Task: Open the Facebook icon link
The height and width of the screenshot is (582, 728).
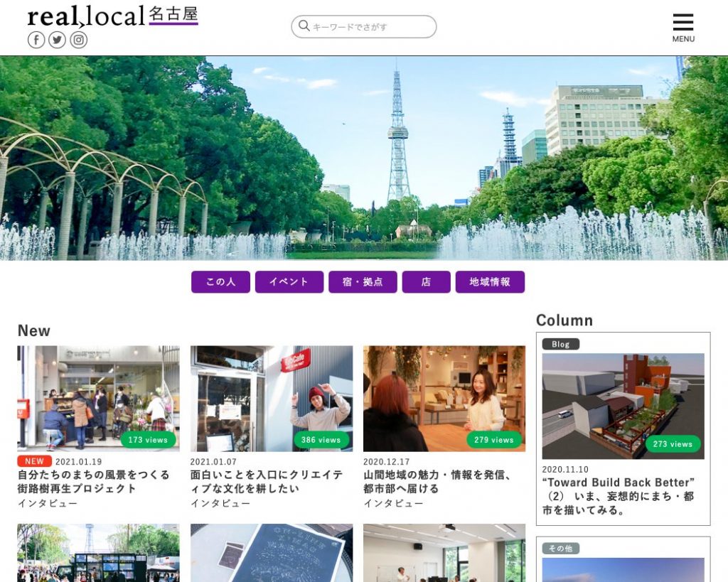Action: (x=36, y=40)
